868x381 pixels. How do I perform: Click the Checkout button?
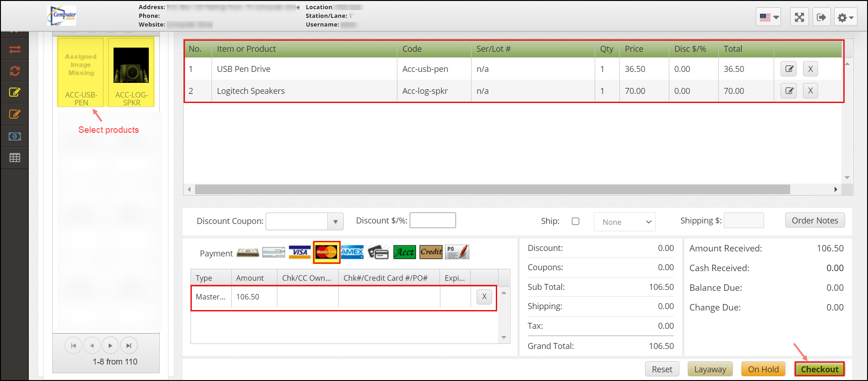click(x=819, y=369)
